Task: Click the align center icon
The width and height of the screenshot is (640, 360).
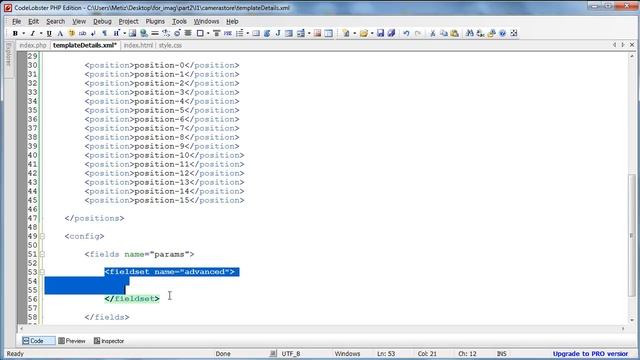Action: coord(188,33)
